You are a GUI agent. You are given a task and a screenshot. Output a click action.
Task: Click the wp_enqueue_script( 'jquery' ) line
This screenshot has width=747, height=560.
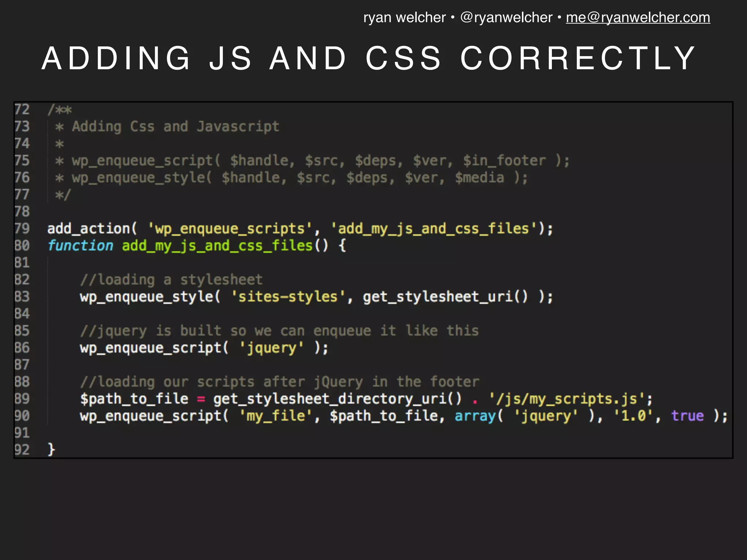[204, 348]
